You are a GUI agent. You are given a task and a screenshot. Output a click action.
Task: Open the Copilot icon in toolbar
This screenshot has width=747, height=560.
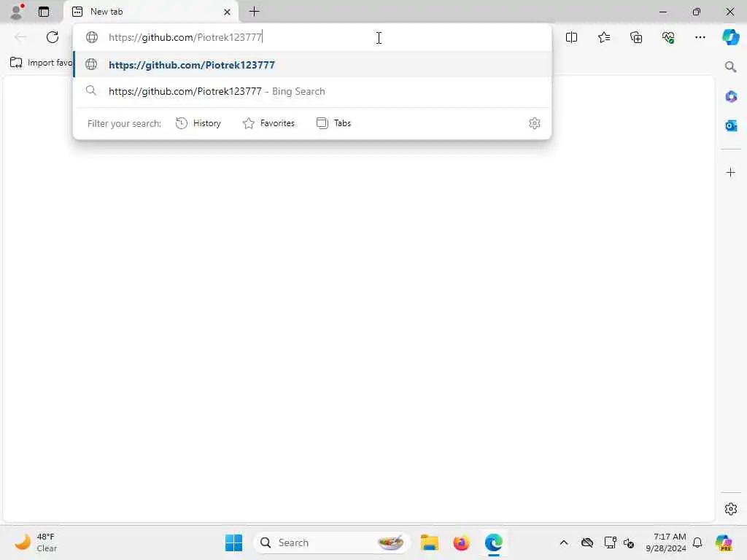[x=730, y=37]
